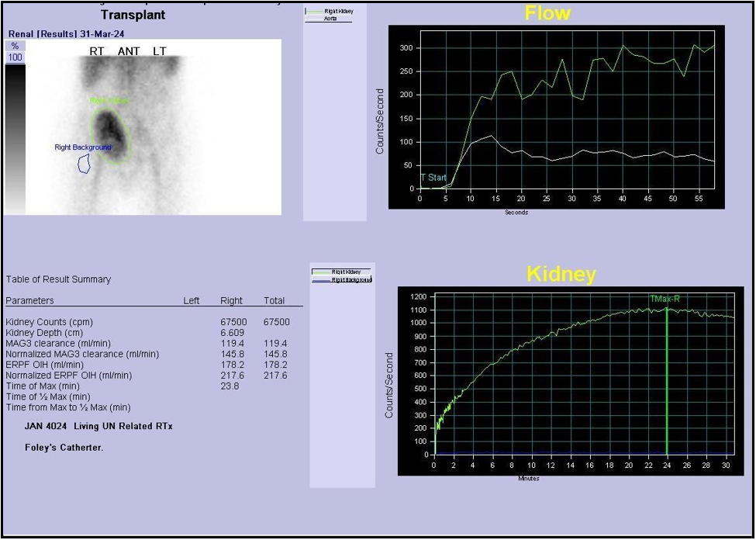
Task: Click the yellow Flow graph title
Action: click(x=547, y=13)
